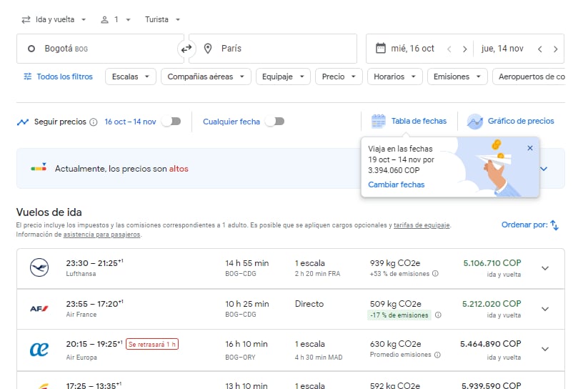Select Air Europa 5.464.890 COP price
Image resolution: width=588 pixels, height=389 pixels.
pyautogui.click(x=491, y=344)
